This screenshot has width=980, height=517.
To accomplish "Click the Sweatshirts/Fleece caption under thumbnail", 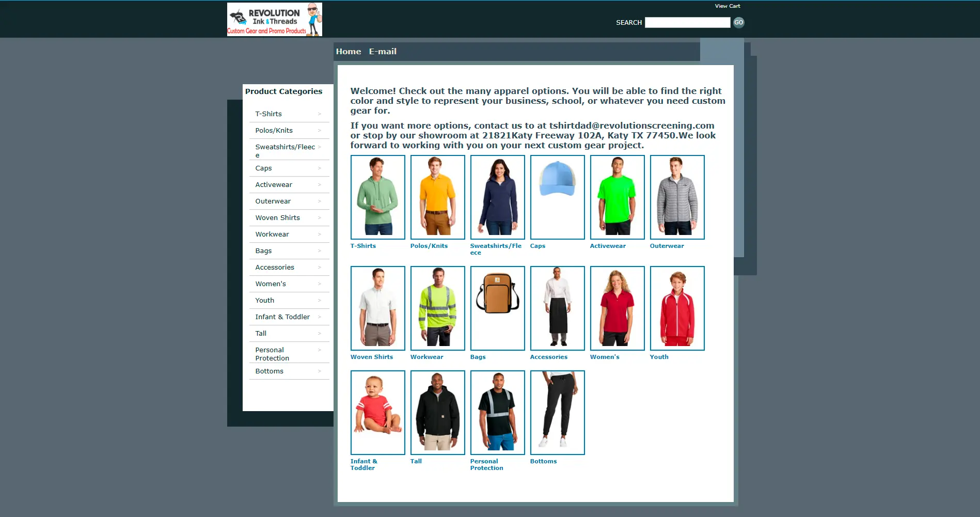I will point(496,249).
